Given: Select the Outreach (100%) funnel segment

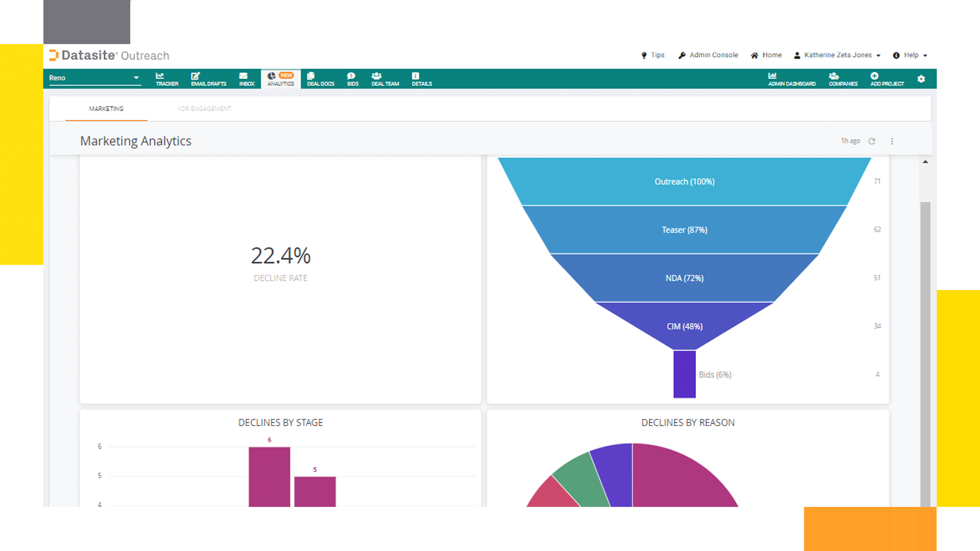Looking at the screenshot, I should pos(685,181).
